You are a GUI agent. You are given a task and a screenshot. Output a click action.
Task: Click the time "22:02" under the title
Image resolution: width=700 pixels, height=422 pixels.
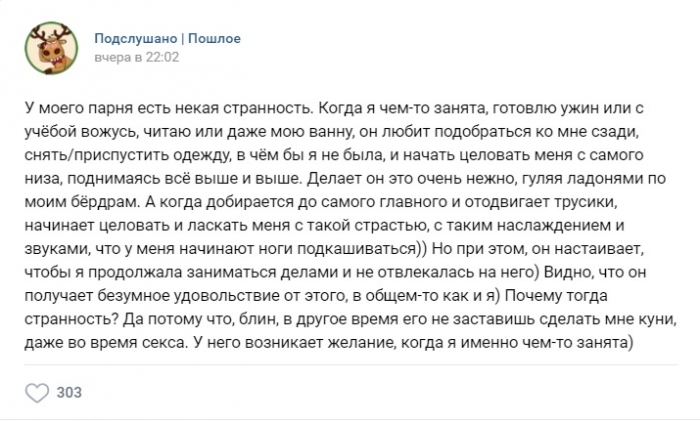(164, 58)
